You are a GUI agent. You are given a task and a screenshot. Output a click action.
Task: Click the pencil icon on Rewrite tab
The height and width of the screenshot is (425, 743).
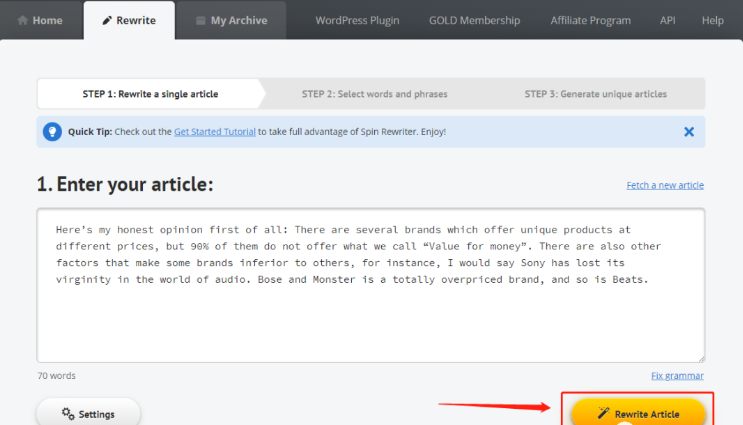pos(107,20)
